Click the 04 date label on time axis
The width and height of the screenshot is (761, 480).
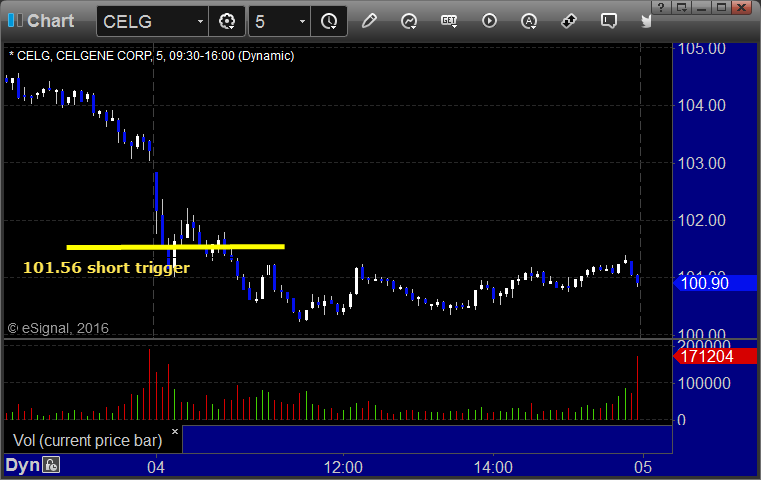pos(156,467)
